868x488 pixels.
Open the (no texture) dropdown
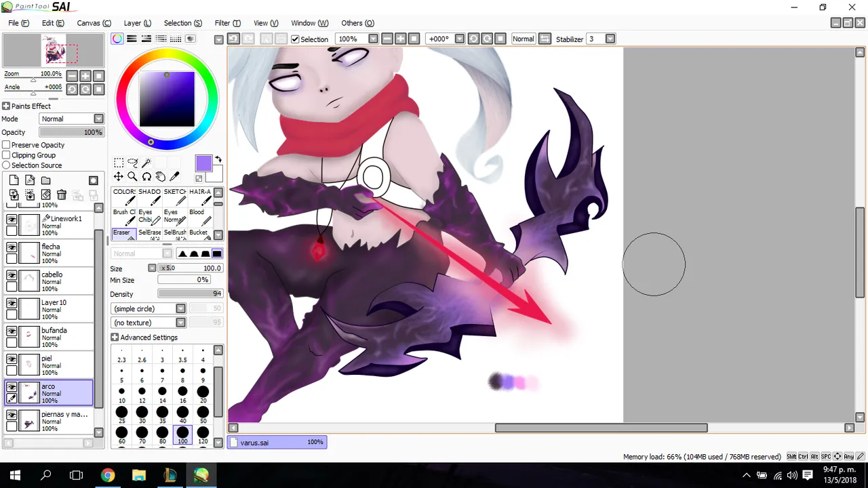180,323
